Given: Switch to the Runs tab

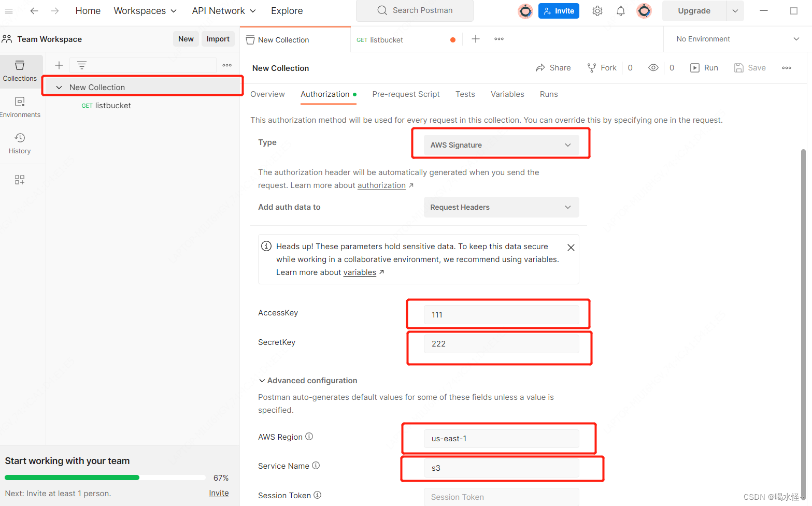Looking at the screenshot, I should point(549,94).
